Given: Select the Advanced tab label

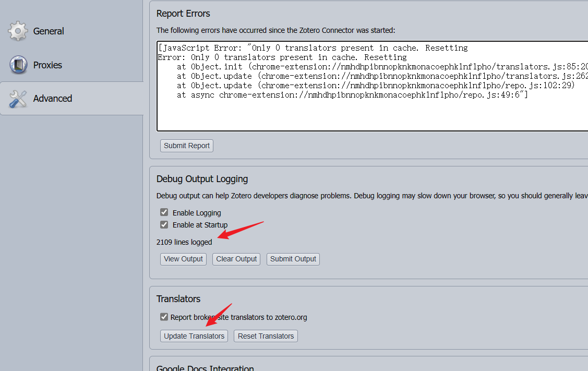Looking at the screenshot, I should tap(53, 98).
